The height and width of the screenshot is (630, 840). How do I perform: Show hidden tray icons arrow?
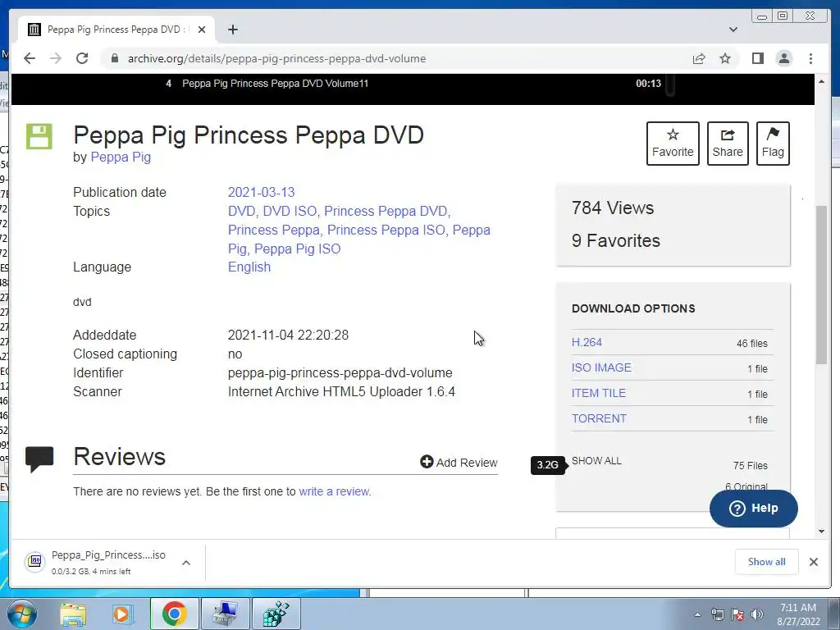pyautogui.click(x=697, y=614)
